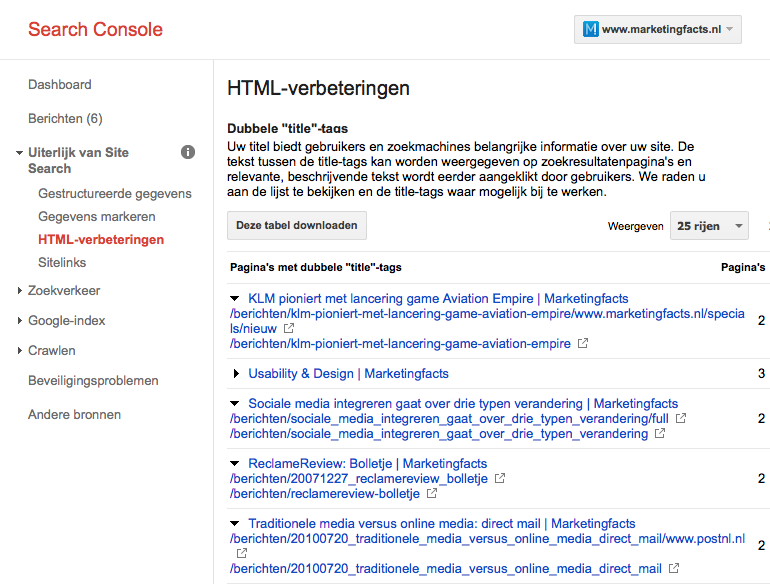Collapse the KLM pioniert row

click(x=235, y=299)
